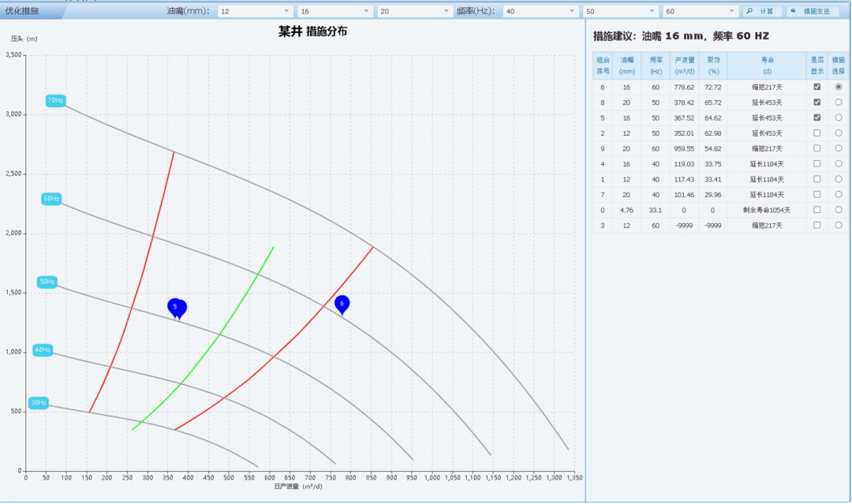This screenshot has width=852, height=504.
Task: Click the 寿命 (d) column header
Action: click(x=767, y=65)
